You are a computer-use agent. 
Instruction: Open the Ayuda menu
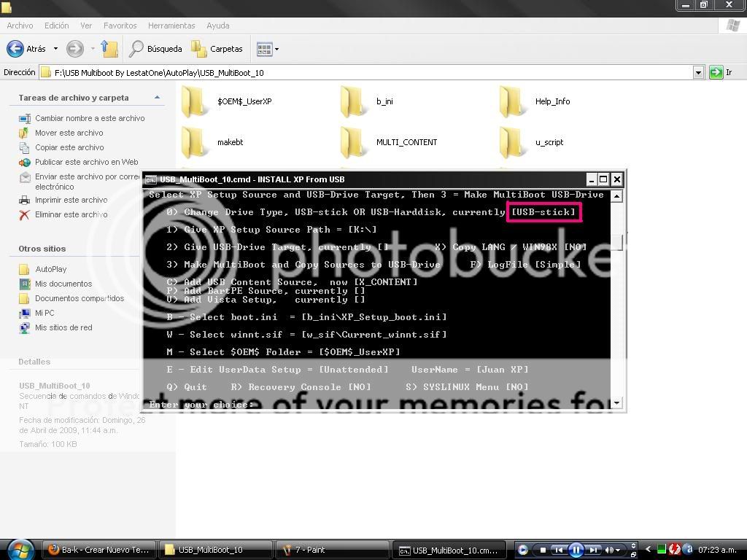point(218,26)
